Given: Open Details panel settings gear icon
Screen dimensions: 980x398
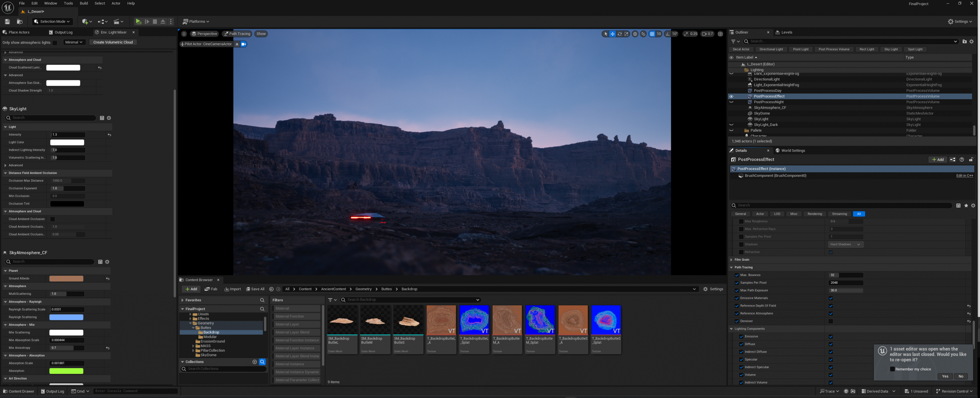Looking at the screenshot, I should point(973,205).
